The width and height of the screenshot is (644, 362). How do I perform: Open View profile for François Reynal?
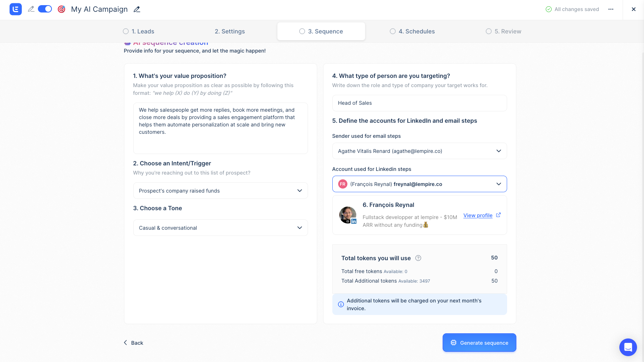click(478, 215)
